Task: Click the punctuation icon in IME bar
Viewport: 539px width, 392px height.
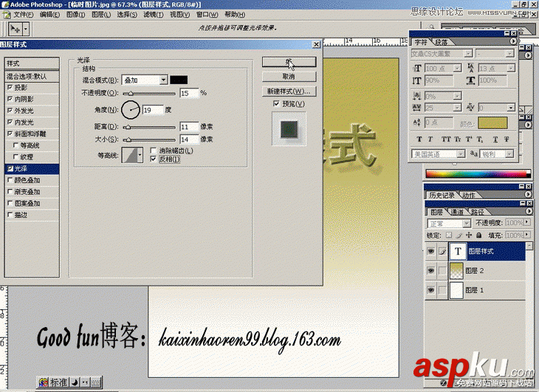Action: tap(85, 382)
